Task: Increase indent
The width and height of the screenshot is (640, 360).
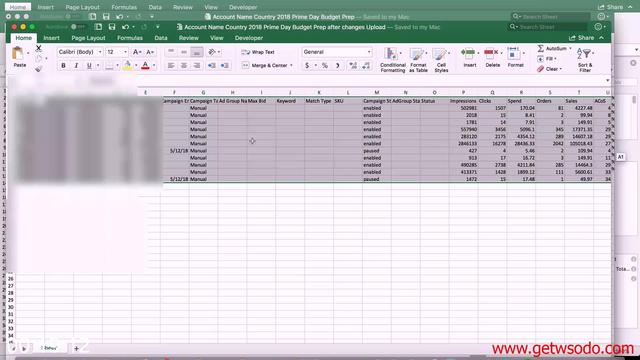Action: (224, 66)
